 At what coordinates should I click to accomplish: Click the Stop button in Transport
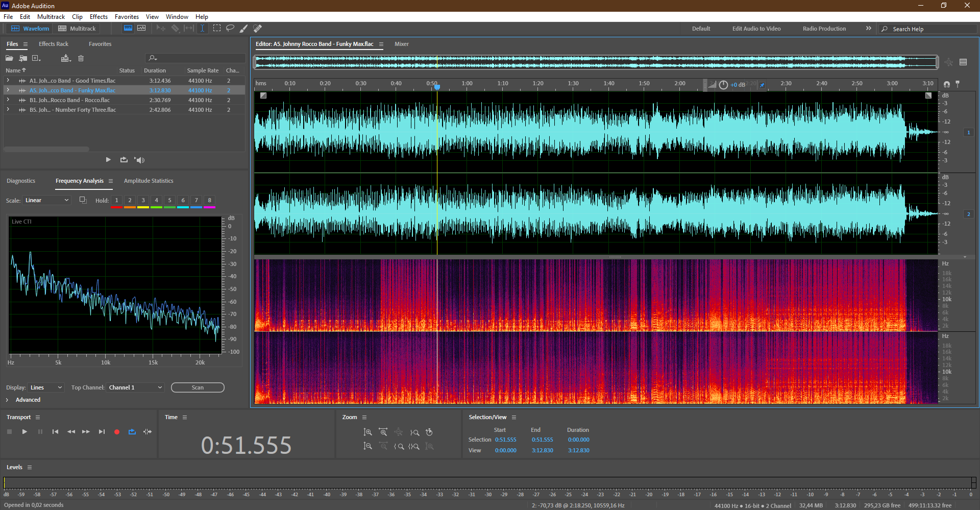coord(9,432)
